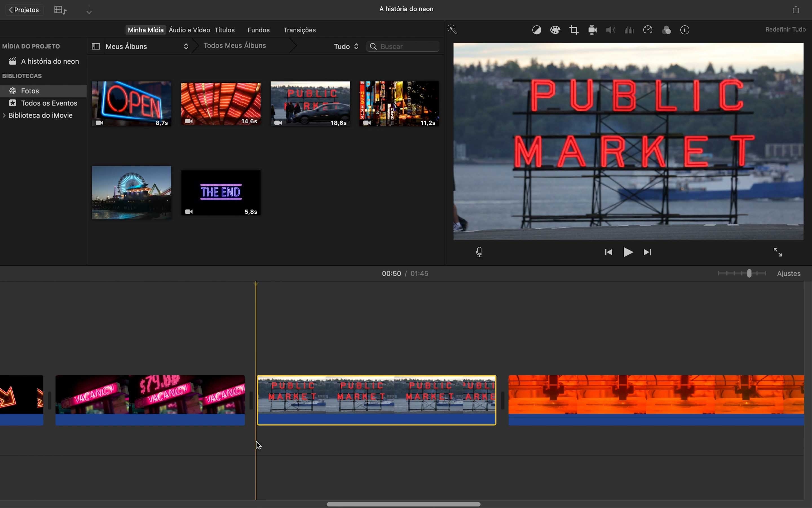Click the timeline playhead marker

(256, 284)
